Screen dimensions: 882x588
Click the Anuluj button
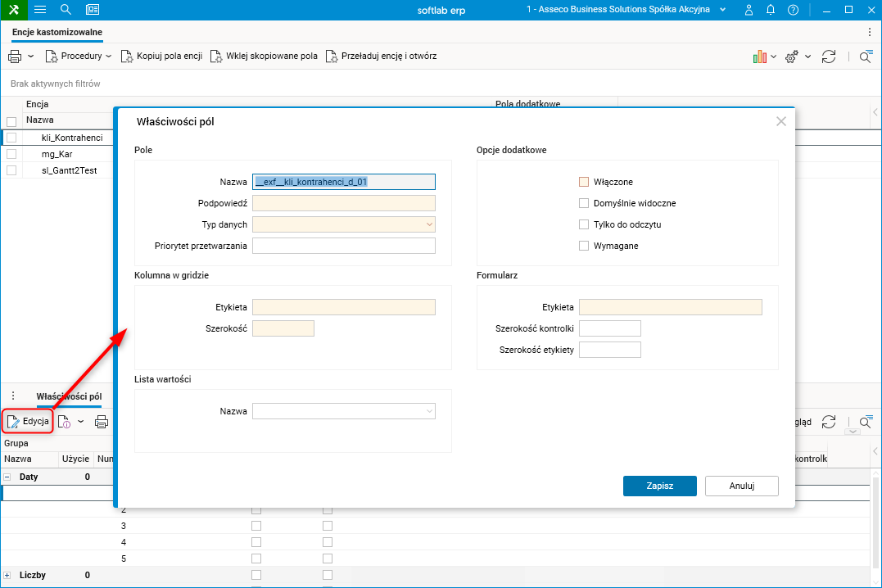(741, 486)
